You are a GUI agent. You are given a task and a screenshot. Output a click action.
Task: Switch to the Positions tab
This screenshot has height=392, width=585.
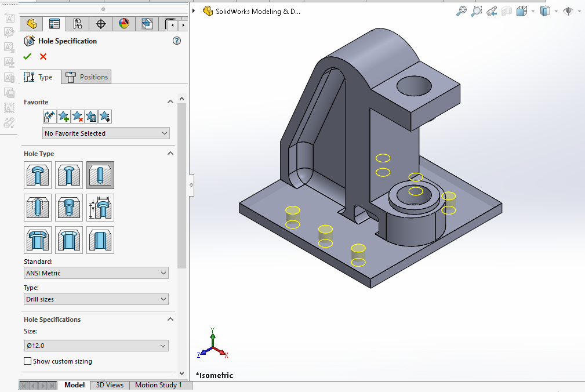86,77
